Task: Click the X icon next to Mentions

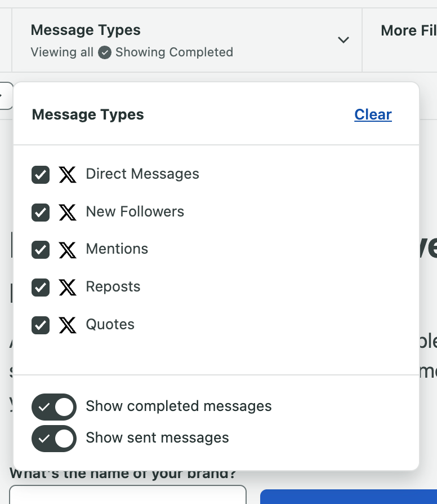Action: [68, 250]
